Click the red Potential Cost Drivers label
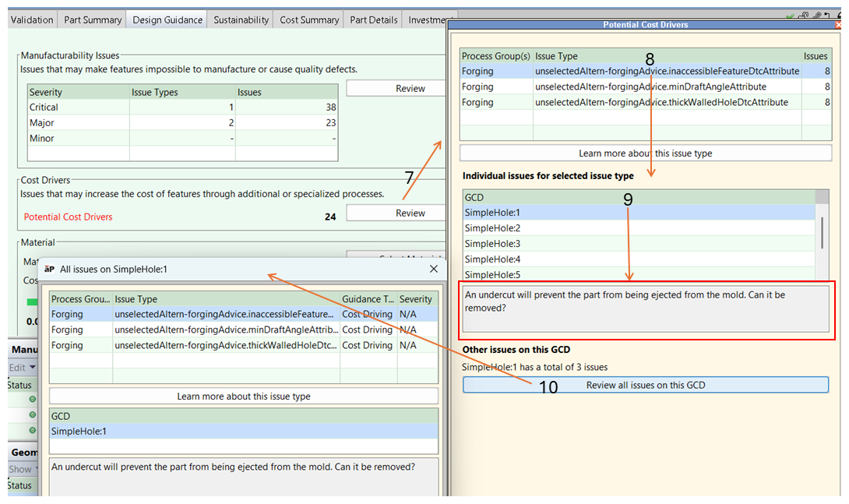Screen dimensions: 849x504 pyautogui.click(x=68, y=217)
